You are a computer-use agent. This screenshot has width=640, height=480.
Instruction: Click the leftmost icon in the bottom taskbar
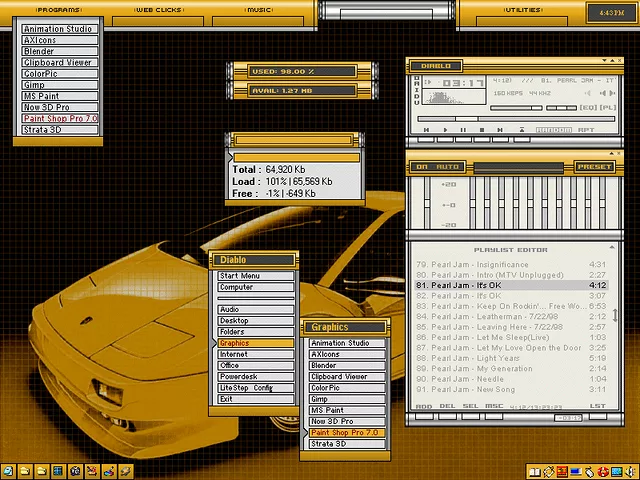click(x=8, y=471)
